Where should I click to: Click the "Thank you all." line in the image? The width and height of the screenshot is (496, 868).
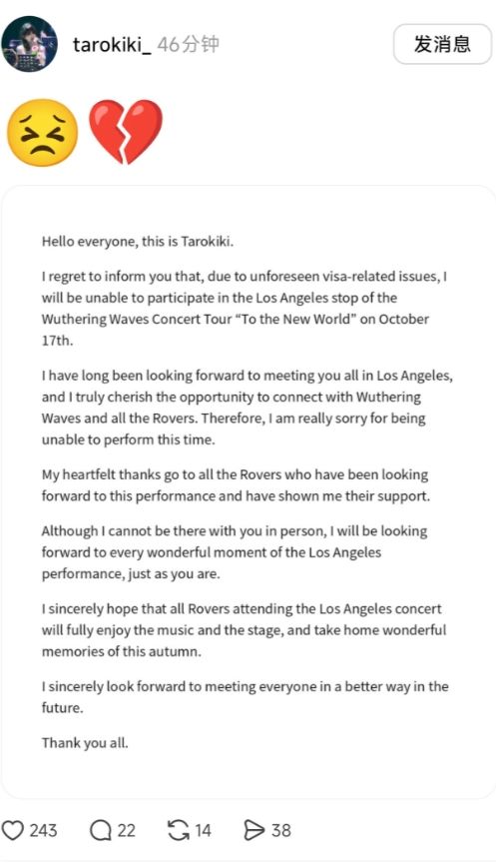click(x=85, y=743)
